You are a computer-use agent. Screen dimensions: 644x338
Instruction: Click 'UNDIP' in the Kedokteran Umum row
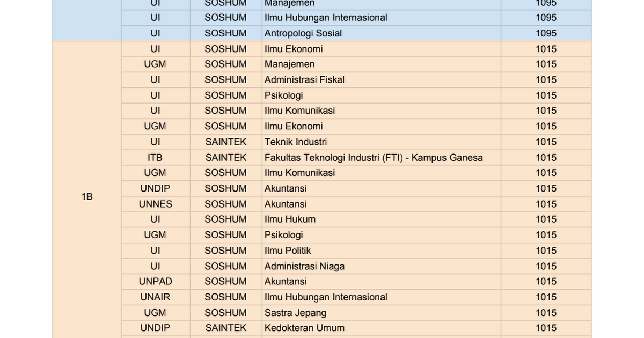155,328
